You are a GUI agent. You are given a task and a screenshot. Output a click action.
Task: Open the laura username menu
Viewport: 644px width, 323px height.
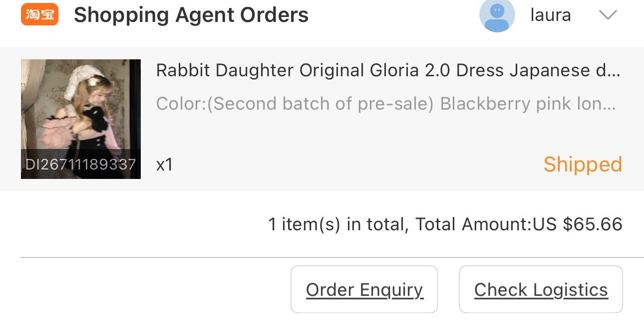point(550,15)
